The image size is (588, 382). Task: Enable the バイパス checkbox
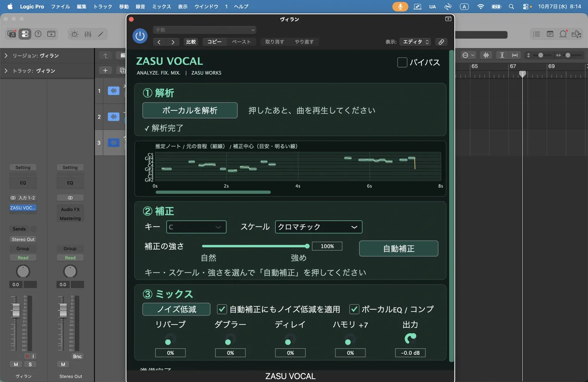[x=402, y=62]
